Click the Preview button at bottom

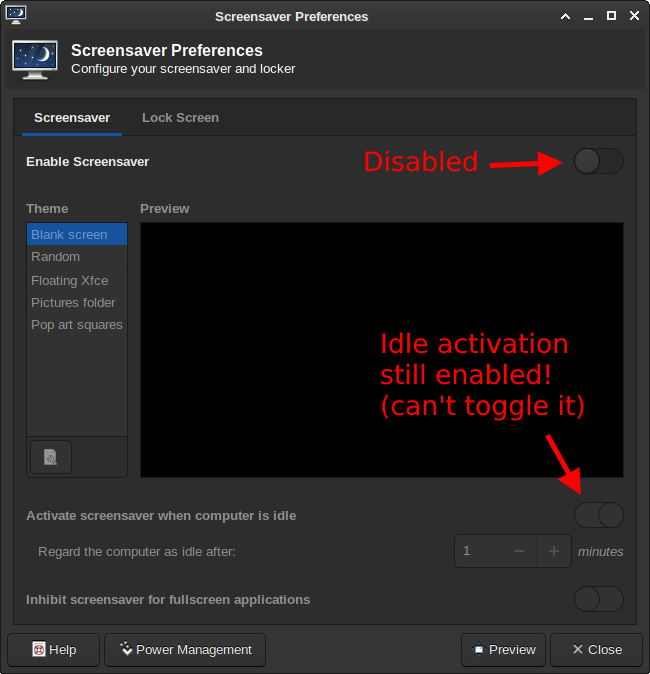(503, 649)
